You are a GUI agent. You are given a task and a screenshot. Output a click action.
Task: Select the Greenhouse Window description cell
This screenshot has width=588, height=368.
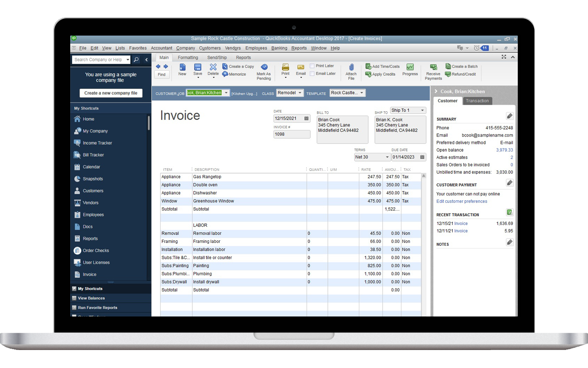pyautogui.click(x=249, y=201)
